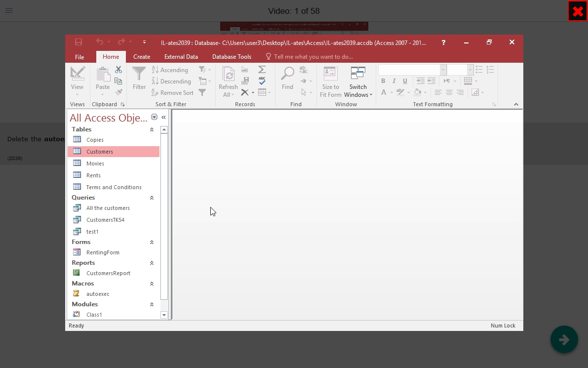Screen dimensions: 588x368
Task: Click the Filter funnel icon
Action: coord(139,74)
